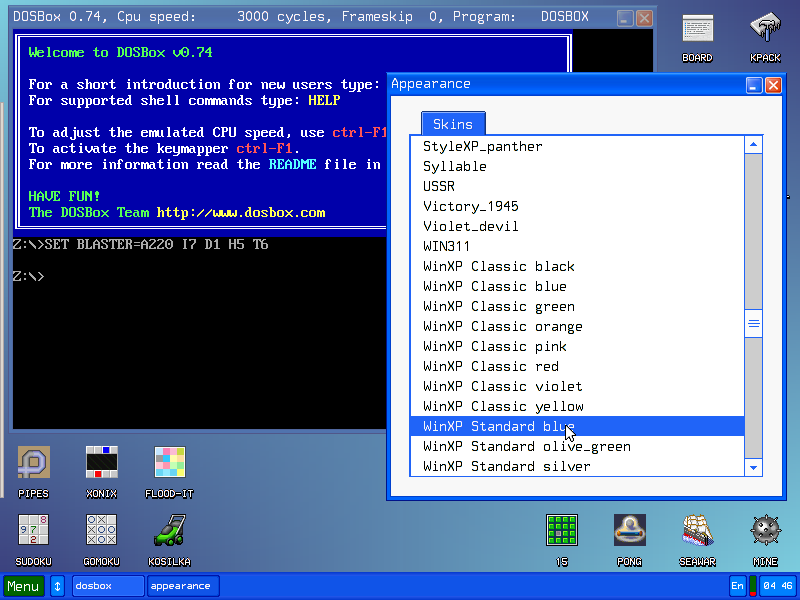Select the WinXP Standard blue skin

(577, 426)
